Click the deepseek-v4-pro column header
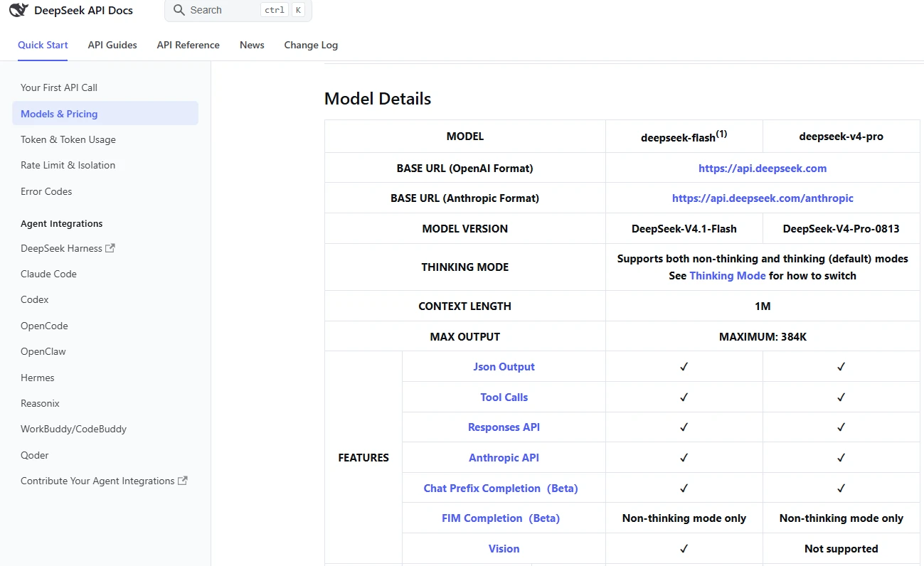 [841, 137]
